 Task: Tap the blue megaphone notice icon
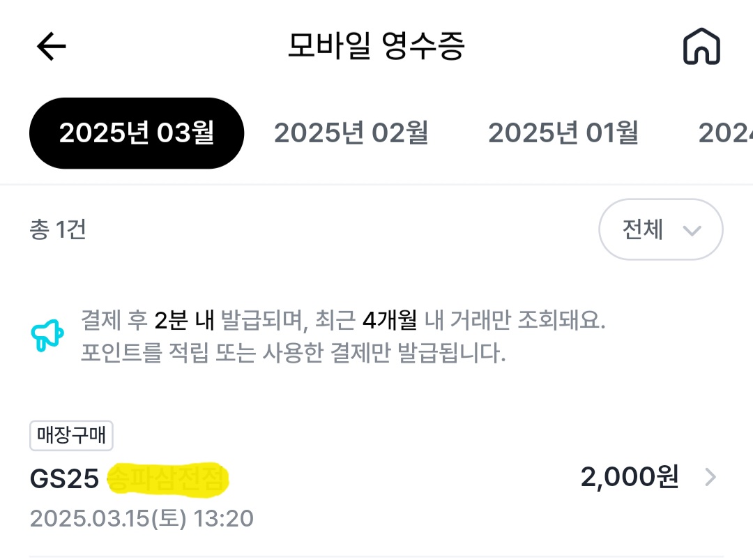pyautogui.click(x=47, y=336)
